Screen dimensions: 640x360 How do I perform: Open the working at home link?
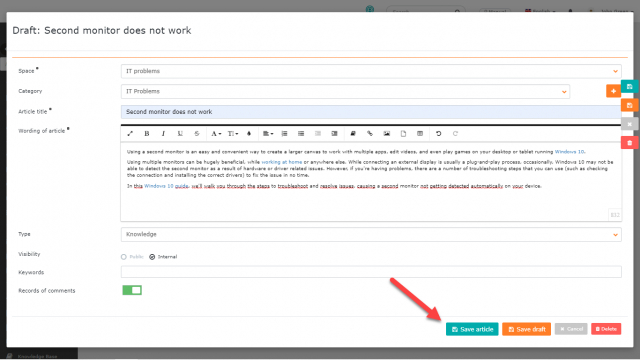tap(282, 162)
